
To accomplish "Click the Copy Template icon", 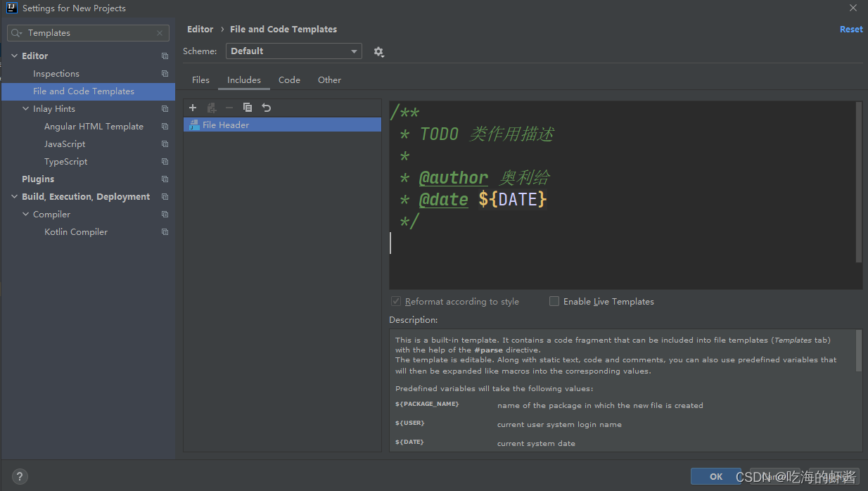I will (x=248, y=108).
